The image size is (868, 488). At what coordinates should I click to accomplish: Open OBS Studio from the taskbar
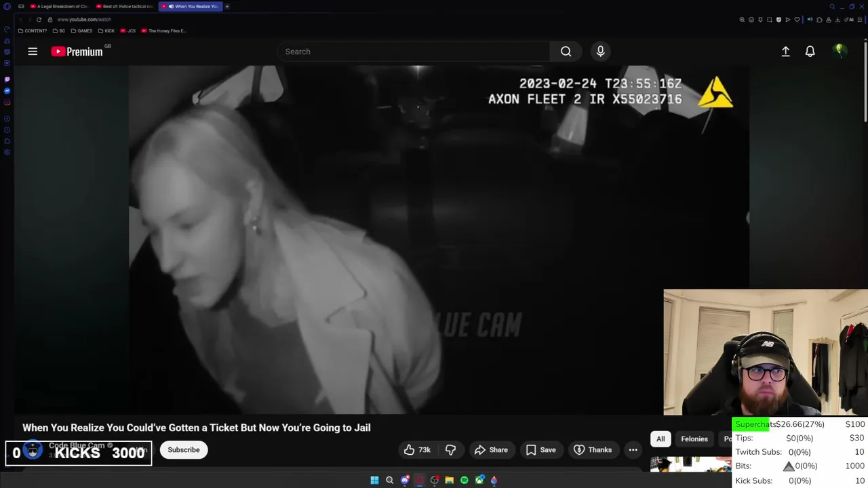pyautogui.click(x=435, y=480)
